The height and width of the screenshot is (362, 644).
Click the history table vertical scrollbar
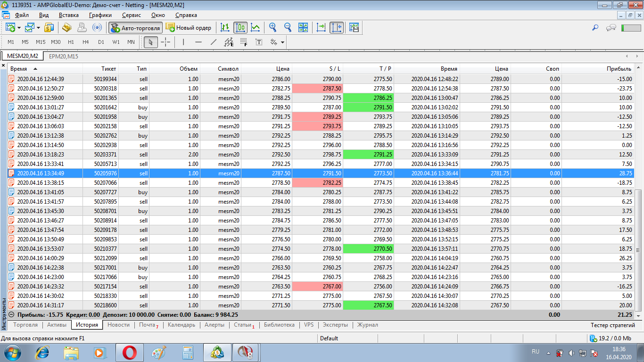(639, 250)
